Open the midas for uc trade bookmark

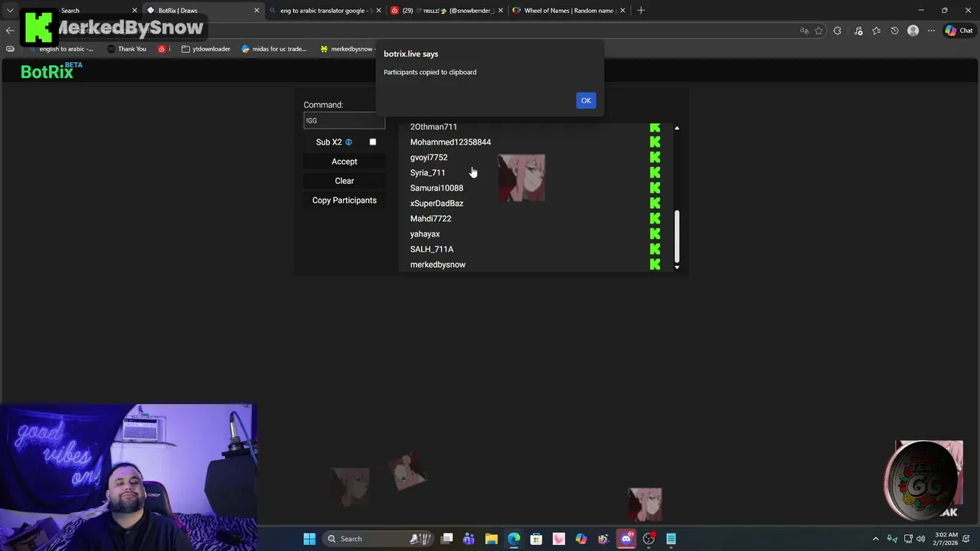coord(274,49)
